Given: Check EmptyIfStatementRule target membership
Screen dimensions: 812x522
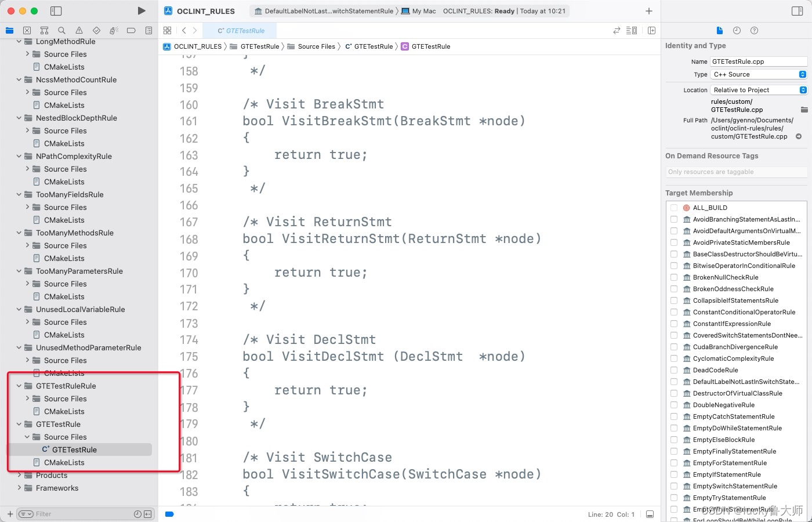Looking at the screenshot, I should click(674, 474).
